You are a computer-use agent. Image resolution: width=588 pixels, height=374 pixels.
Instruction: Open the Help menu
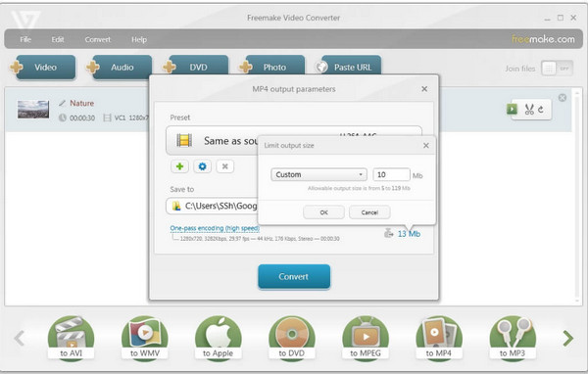point(139,39)
